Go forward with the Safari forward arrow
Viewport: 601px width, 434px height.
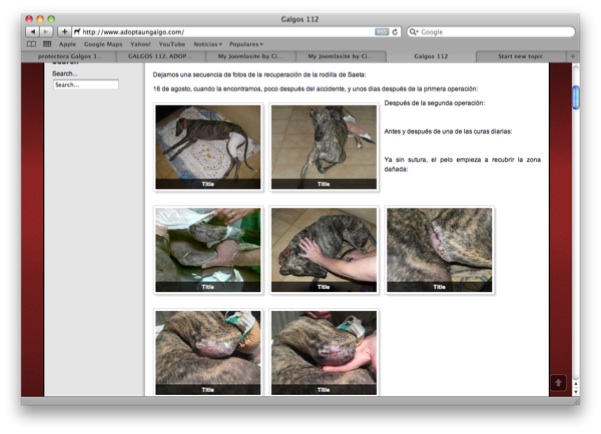pyautogui.click(x=46, y=32)
